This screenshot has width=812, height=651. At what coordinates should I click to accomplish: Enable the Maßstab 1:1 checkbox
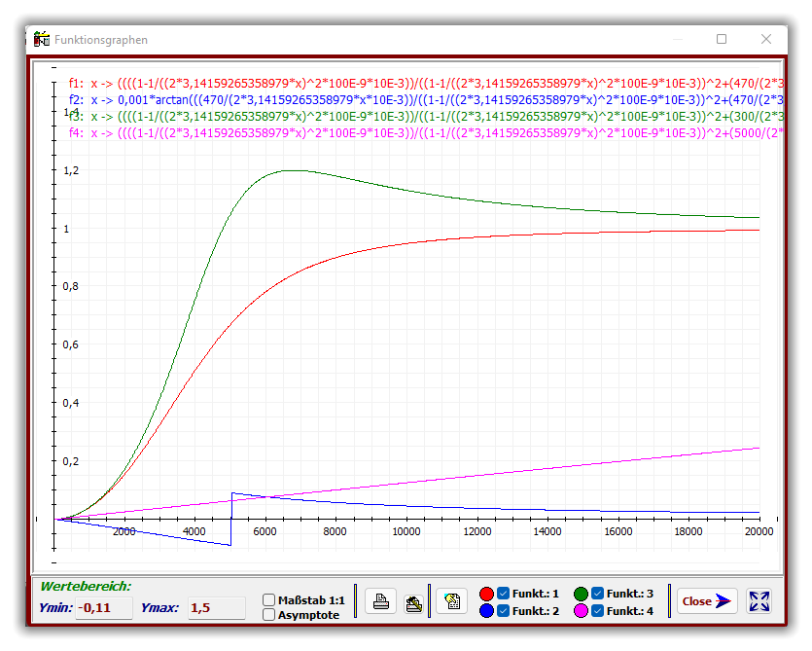pyautogui.click(x=269, y=600)
